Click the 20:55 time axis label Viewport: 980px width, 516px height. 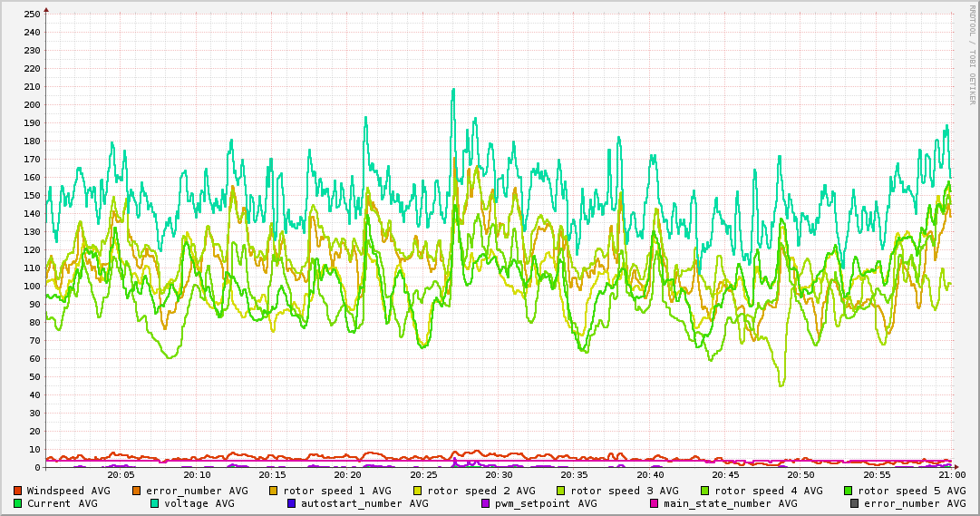[877, 474]
